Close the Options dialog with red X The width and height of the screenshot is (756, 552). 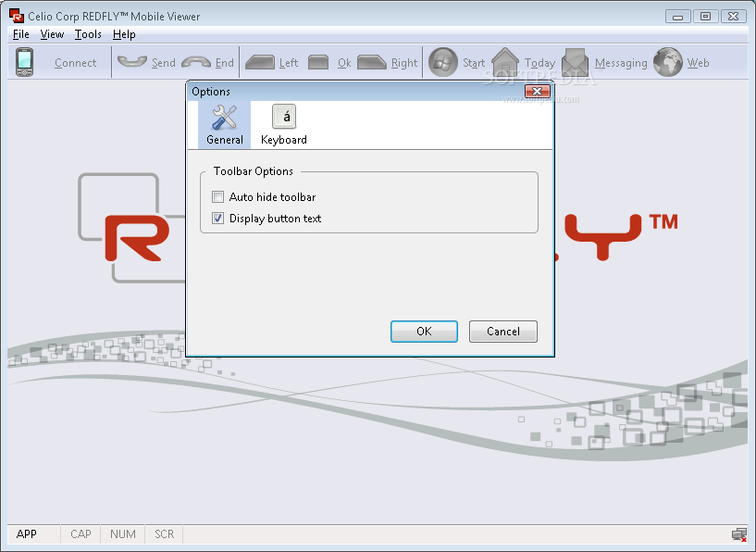click(537, 91)
